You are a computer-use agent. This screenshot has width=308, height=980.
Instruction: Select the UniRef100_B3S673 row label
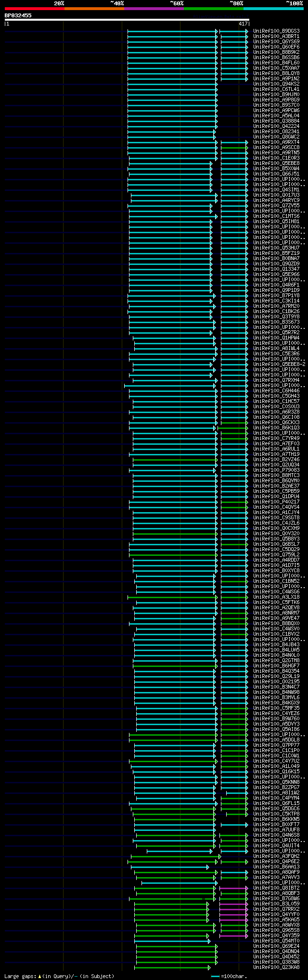[x=276, y=322]
